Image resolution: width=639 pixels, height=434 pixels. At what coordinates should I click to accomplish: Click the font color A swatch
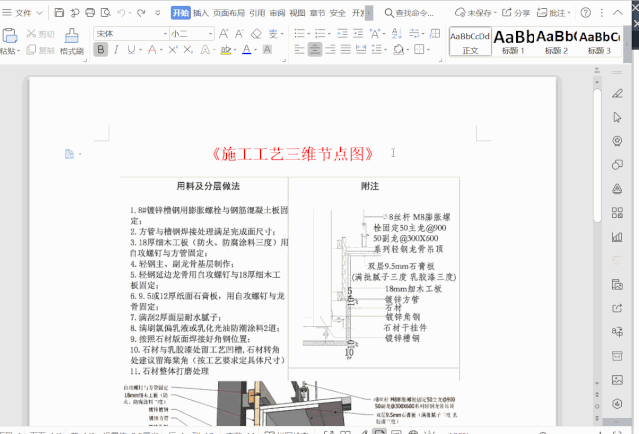247,50
